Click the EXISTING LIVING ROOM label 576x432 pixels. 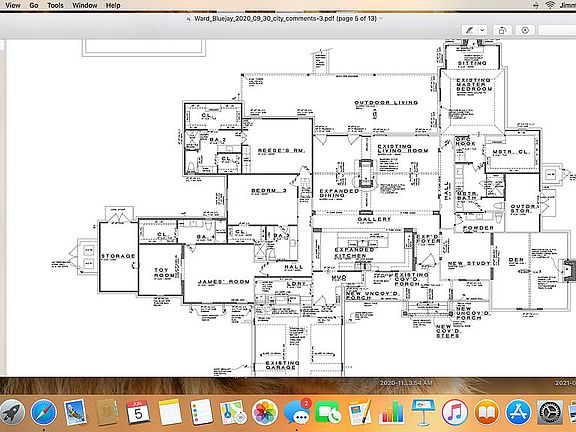tap(403, 148)
